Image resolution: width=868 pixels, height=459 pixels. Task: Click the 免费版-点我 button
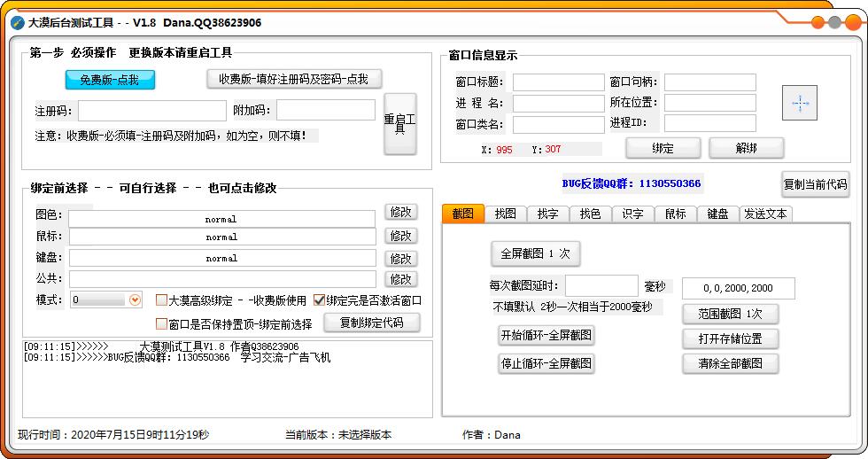pyautogui.click(x=110, y=80)
